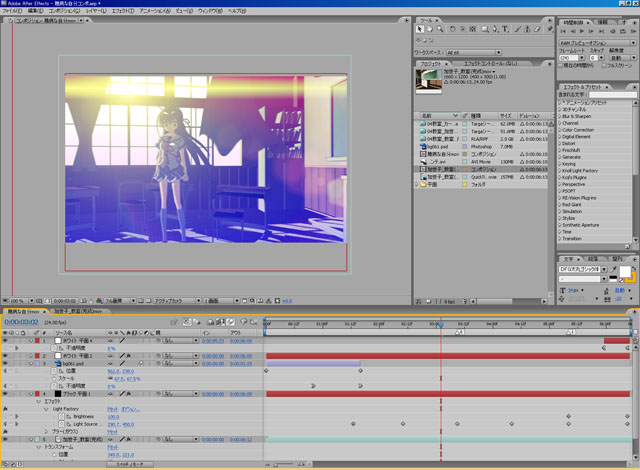Enable the Full Screen checkbox
The height and width of the screenshot is (470, 640).
[604, 65]
